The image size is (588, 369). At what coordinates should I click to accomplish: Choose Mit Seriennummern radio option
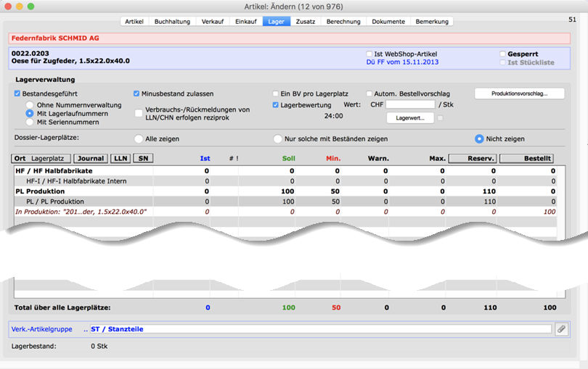click(30, 123)
